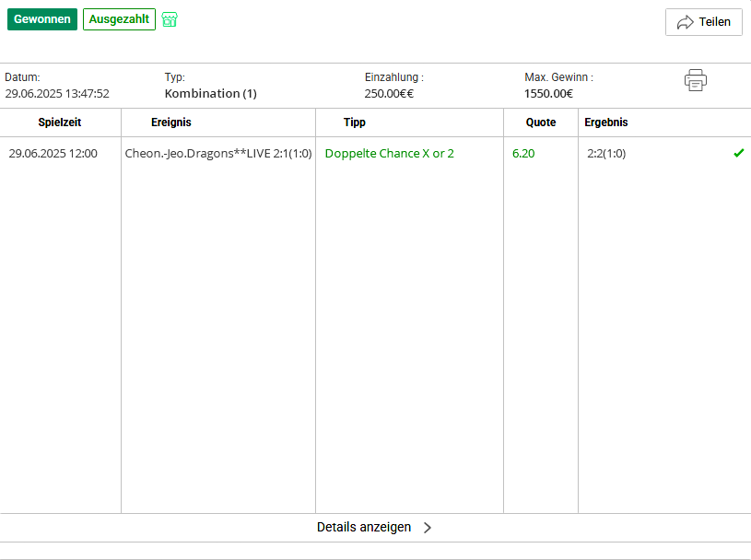Screen dimensions: 751x560
Task: Click the chevron arrow beside Details anzeigen
Action: [x=428, y=528]
